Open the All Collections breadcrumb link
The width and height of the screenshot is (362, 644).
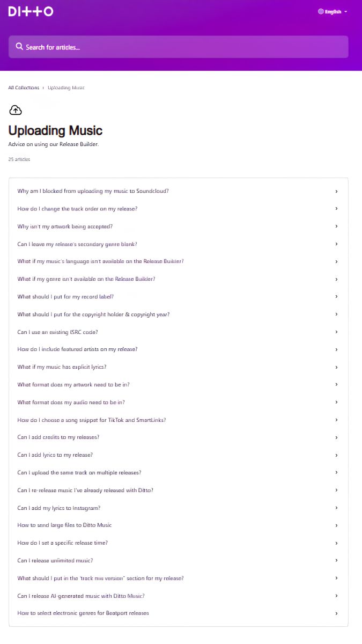(x=23, y=87)
